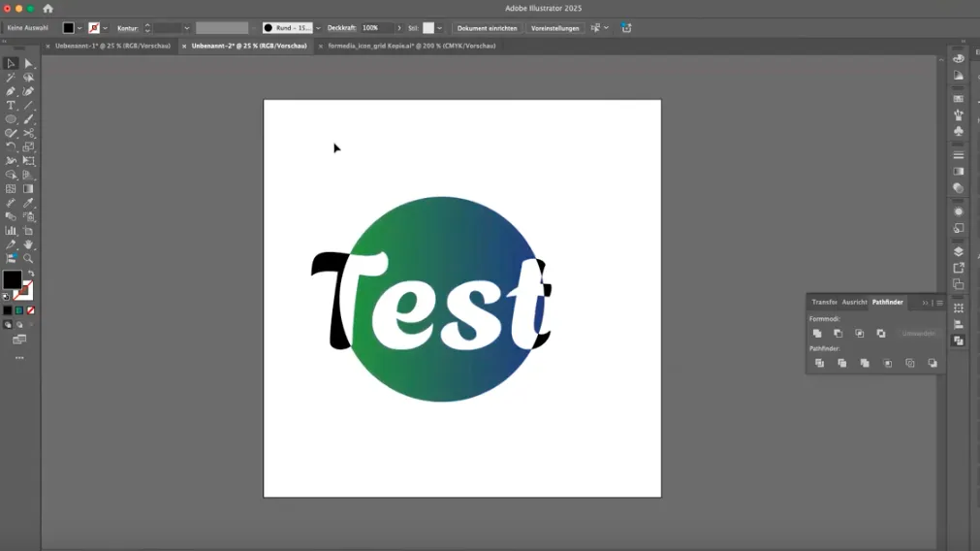The height and width of the screenshot is (551, 980).
Task: Set the color mode to None
Action: (x=31, y=310)
